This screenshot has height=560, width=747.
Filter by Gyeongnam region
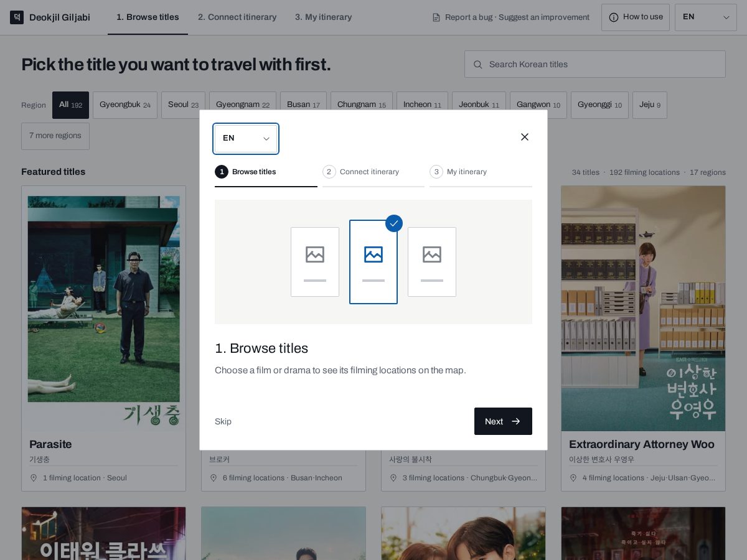(243, 105)
